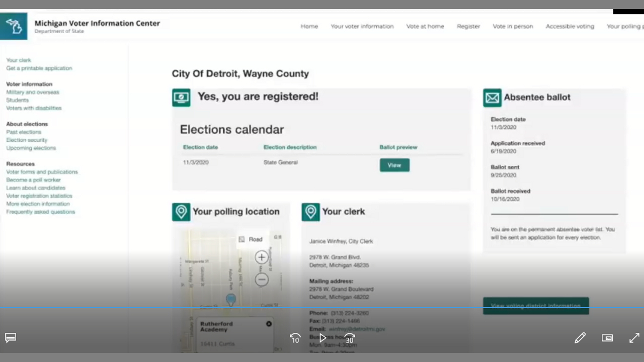
Task: Open 'Get a printable application' link
Action: 39,68
